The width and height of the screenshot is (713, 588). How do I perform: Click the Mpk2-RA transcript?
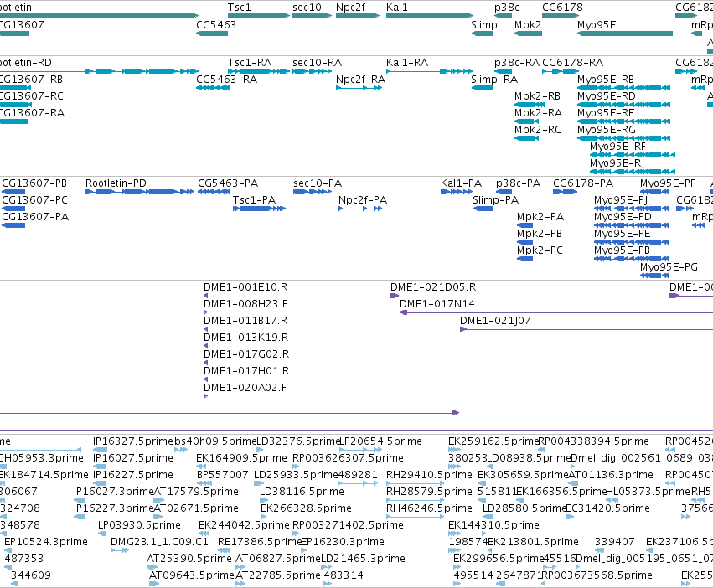526,121
